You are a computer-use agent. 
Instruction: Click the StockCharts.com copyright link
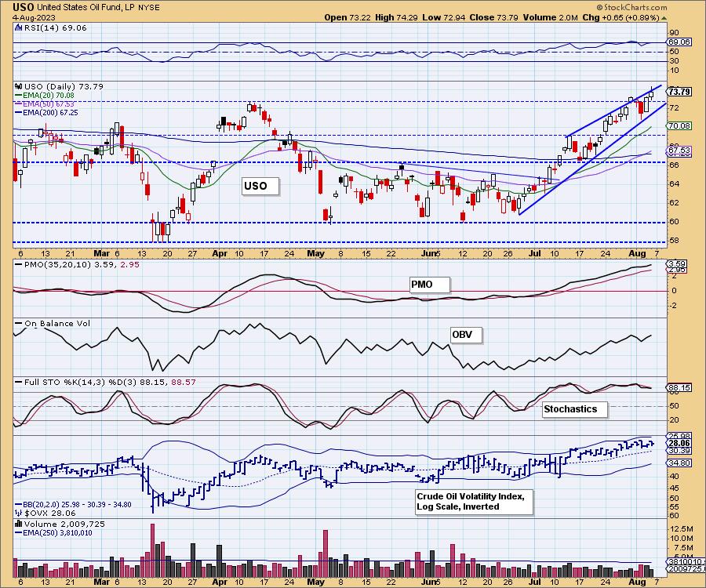pos(632,7)
